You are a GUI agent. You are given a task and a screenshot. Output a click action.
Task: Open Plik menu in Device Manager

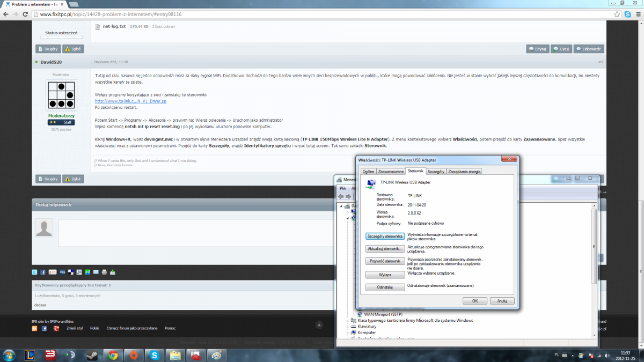(x=343, y=188)
